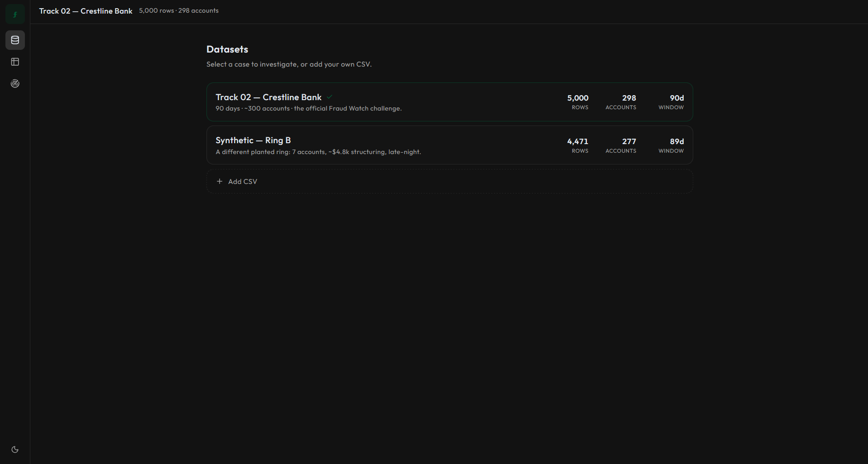Click the 89d WINDOW stat on Ring B card
The image size is (868, 464).
tap(671, 145)
